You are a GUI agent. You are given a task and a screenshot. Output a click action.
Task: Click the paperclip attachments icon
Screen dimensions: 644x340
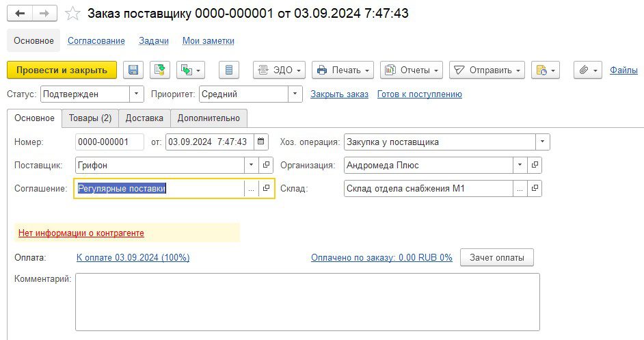587,70
